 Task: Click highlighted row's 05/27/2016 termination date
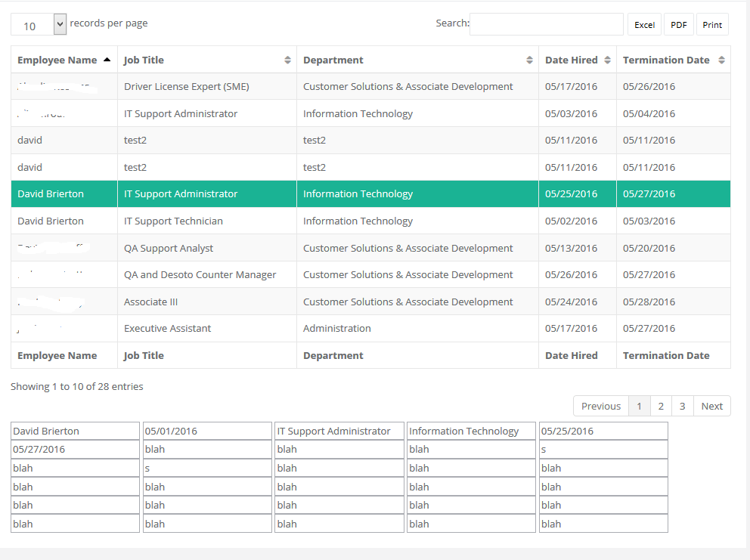pos(649,193)
